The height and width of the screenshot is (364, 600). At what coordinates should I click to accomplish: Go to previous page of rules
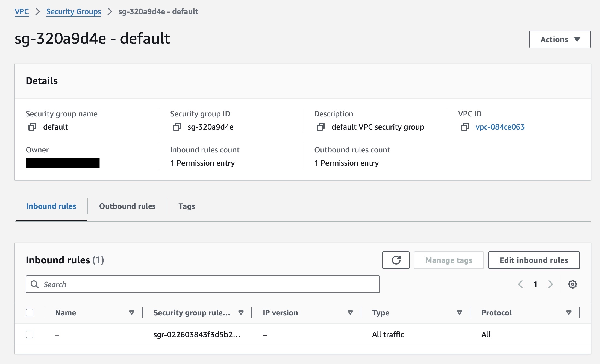pos(520,284)
